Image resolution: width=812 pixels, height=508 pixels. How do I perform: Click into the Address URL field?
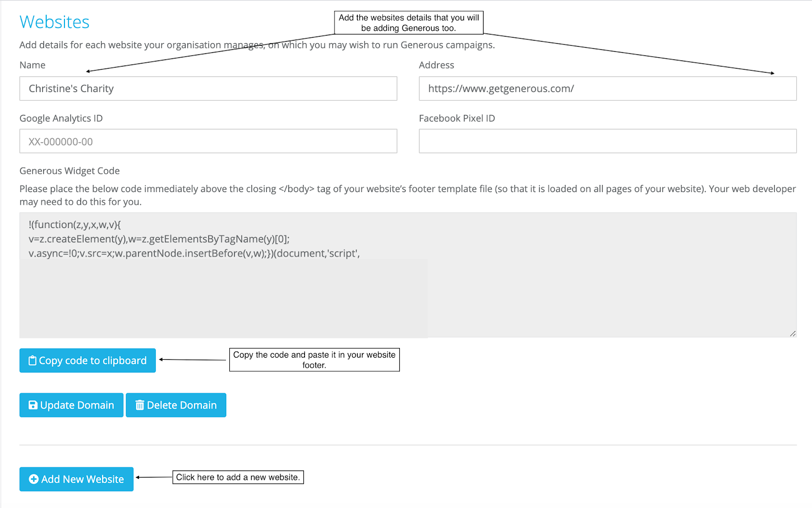pyautogui.click(x=607, y=88)
